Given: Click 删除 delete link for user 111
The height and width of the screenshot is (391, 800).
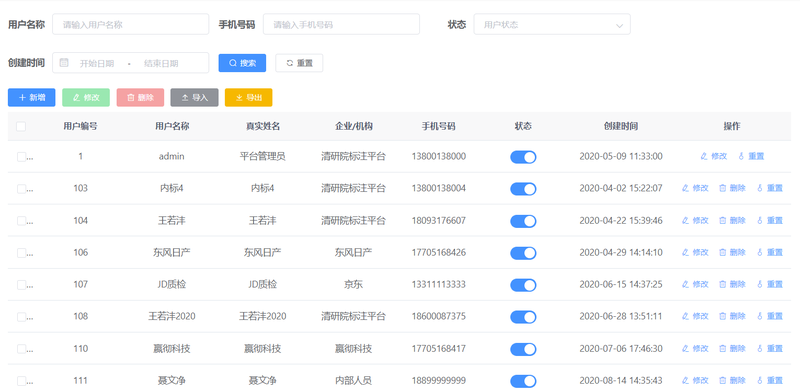Looking at the screenshot, I should coord(732,380).
